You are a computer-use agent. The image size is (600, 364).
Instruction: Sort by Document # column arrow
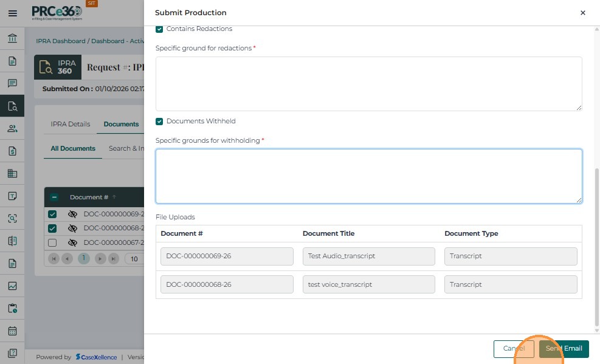tap(114, 197)
